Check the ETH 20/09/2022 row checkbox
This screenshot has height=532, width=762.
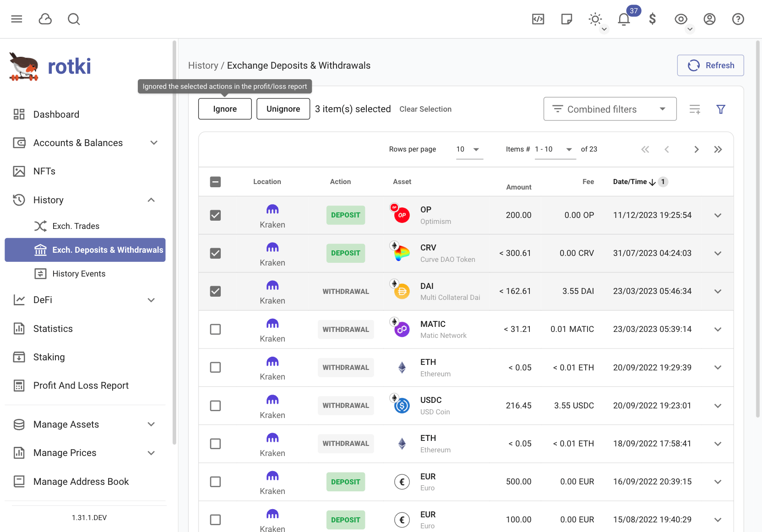(215, 367)
